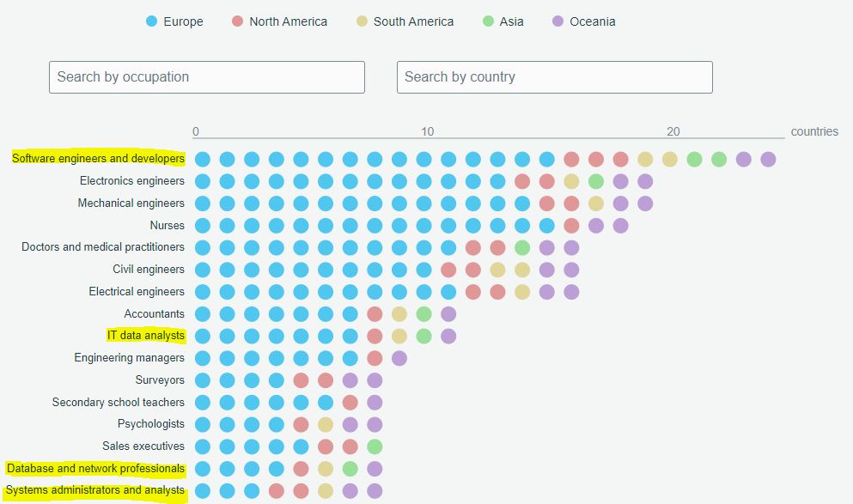This screenshot has height=504, width=853.
Task: Click the Oceania legend purple dot
Action: pos(557,21)
